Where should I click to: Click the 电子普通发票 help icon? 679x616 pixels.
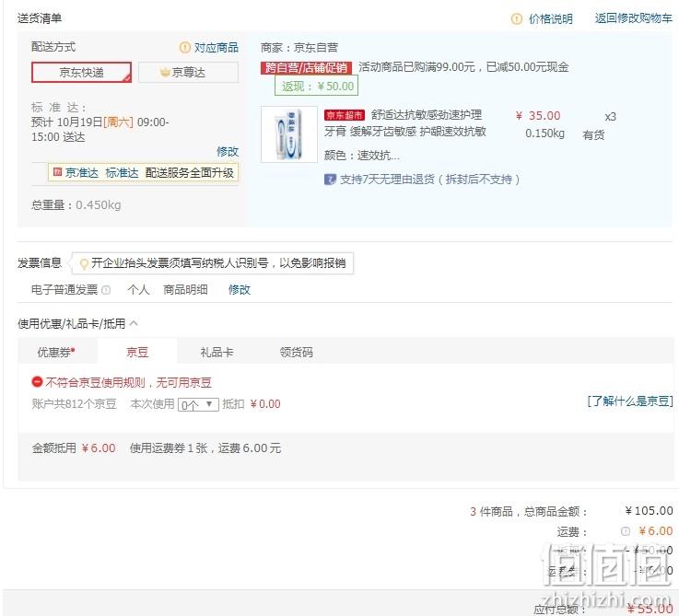pos(106,290)
